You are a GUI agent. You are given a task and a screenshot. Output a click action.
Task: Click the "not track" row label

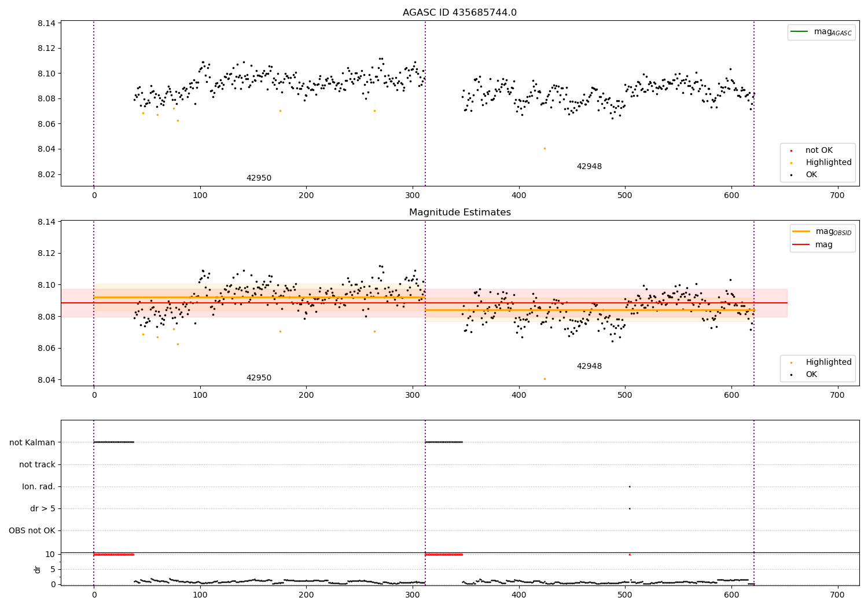[x=37, y=464]
